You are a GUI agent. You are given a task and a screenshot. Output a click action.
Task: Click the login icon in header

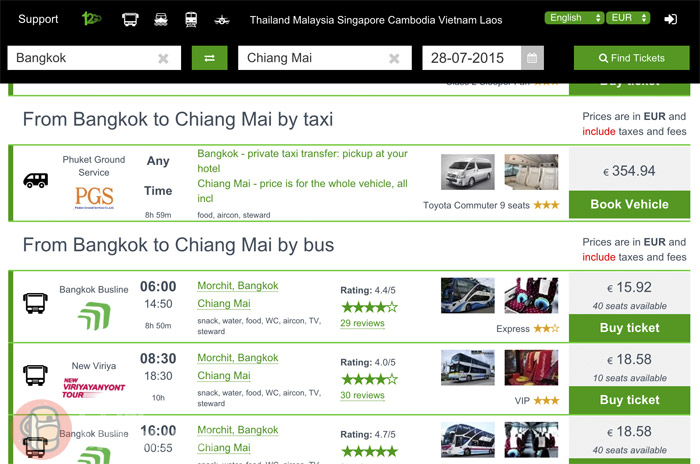tap(670, 19)
